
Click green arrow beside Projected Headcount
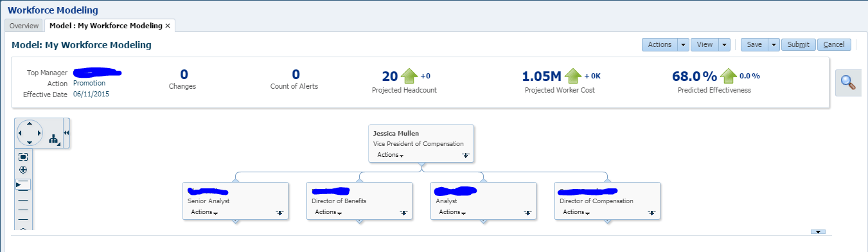(409, 76)
